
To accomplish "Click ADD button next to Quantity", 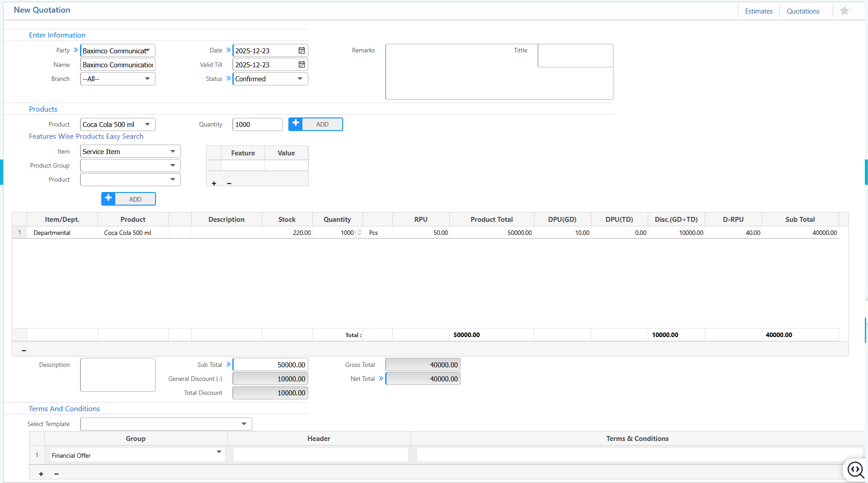I will tap(316, 124).
